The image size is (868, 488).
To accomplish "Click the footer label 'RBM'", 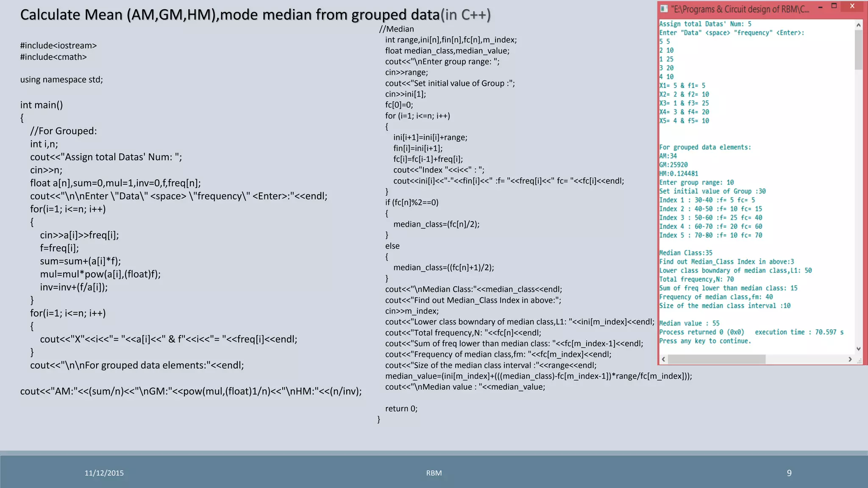I will click(434, 473).
